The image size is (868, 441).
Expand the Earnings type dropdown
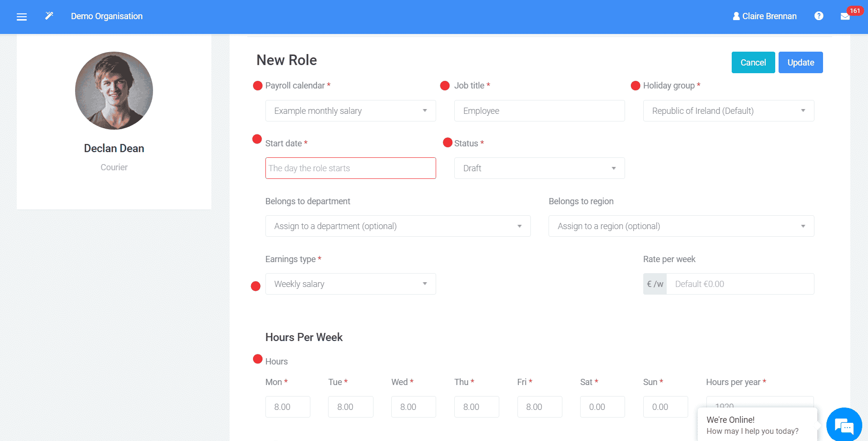click(x=351, y=284)
